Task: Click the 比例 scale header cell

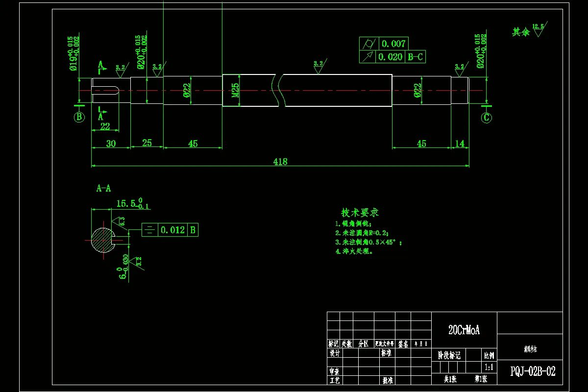Action: point(489,355)
